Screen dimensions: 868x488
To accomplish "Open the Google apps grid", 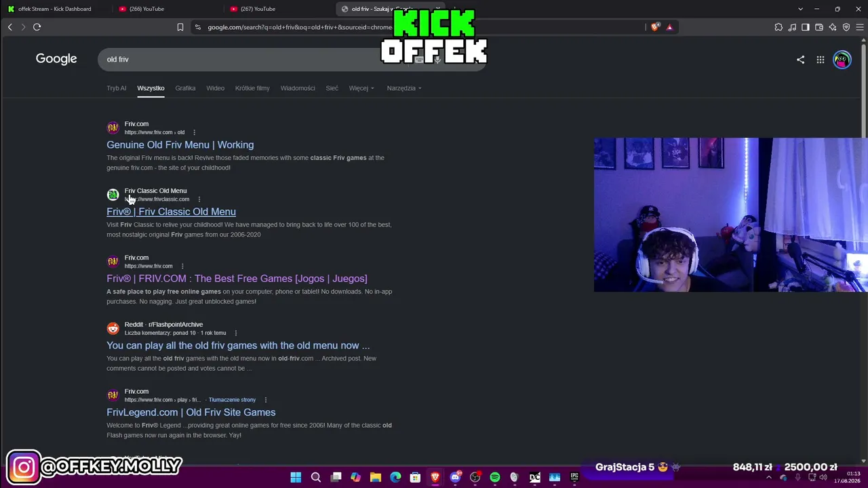I will pyautogui.click(x=821, y=60).
